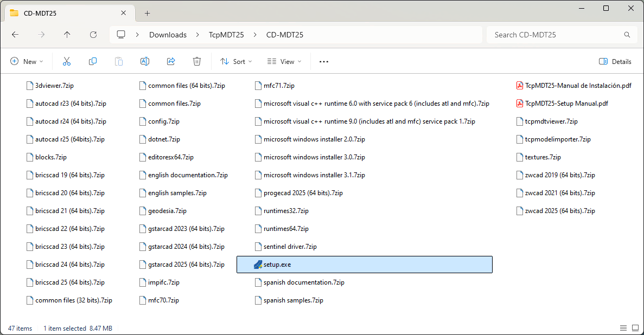This screenshot has height=335, width=644.
Task: Select zwcad 2019 (64 bits).7zip
Action: pyautogui.click(x=556, y=175)
